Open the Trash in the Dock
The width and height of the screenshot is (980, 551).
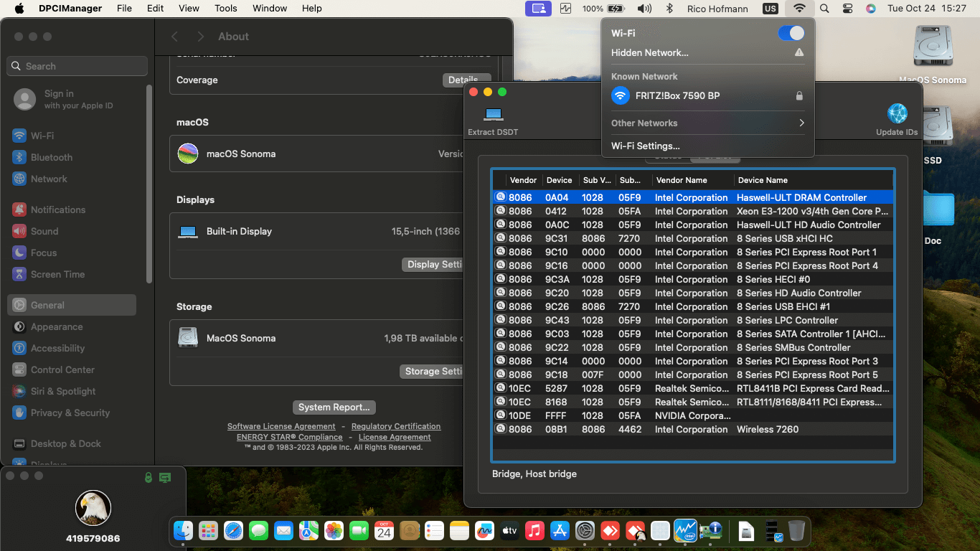796,531
